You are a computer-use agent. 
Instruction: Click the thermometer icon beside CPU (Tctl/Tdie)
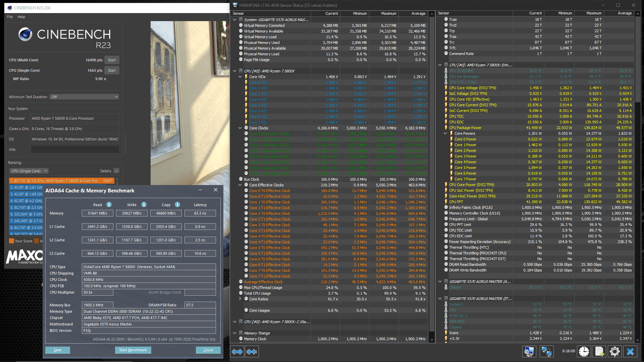(446, 71)
